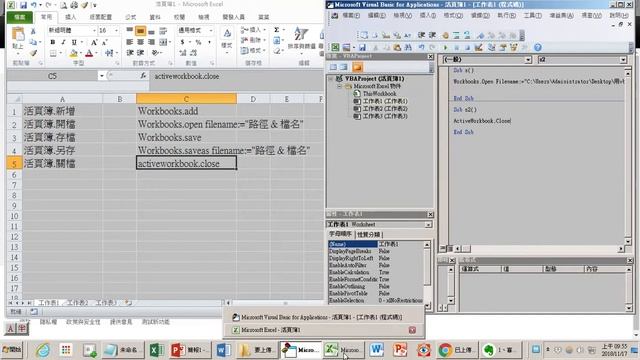Collapse the VBAProject tree node
The image size is (640, 360).
coord(331,78)
